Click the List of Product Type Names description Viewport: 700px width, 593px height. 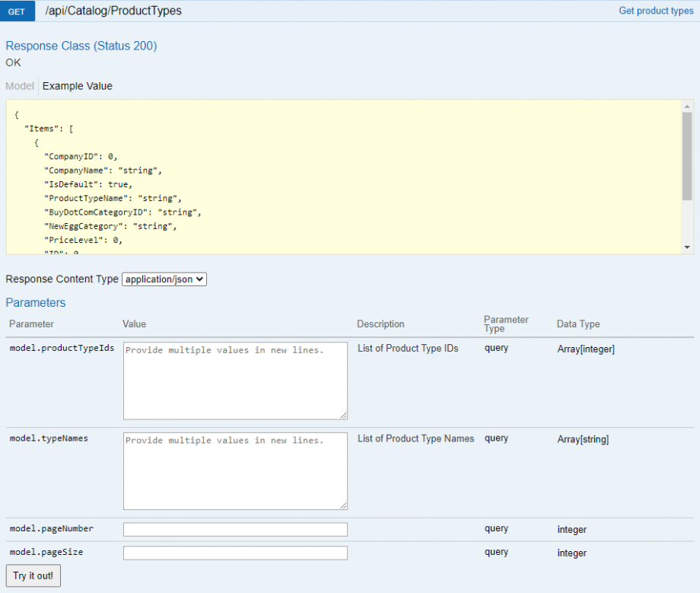415,438
